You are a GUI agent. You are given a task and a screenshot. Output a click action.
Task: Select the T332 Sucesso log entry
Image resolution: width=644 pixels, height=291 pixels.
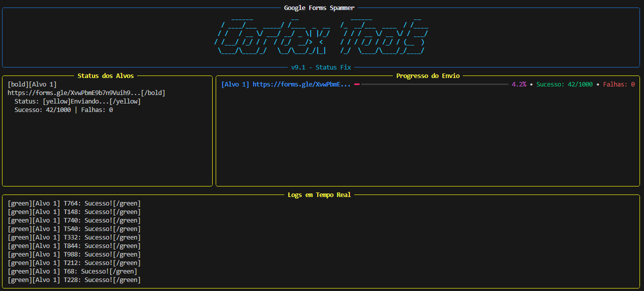[x=74, y=237]
